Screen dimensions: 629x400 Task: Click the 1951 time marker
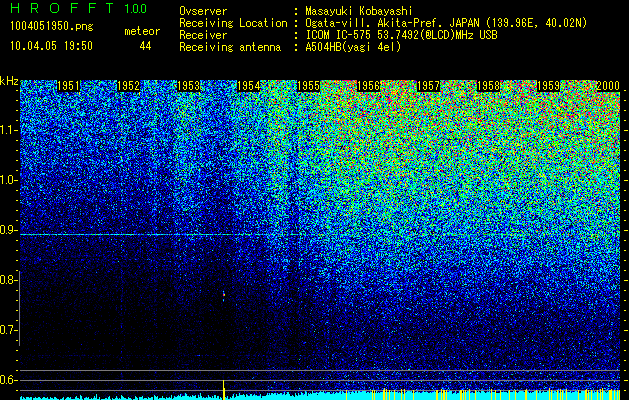(69, 86)
